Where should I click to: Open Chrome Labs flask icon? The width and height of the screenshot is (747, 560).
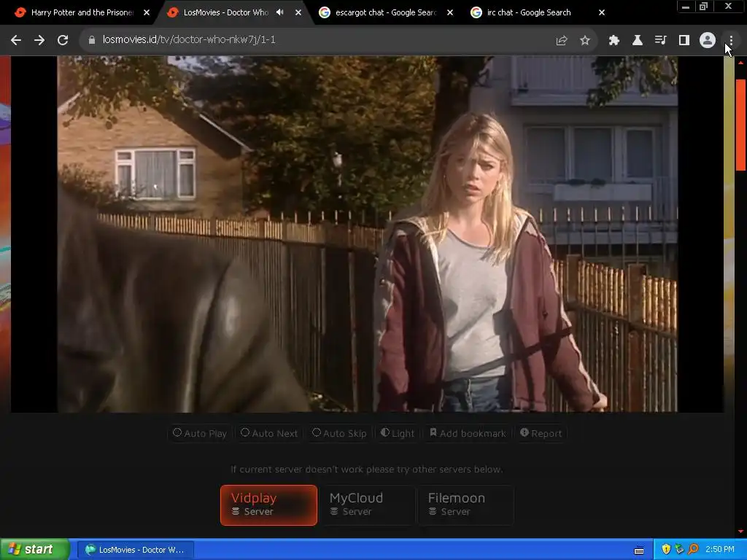[x=637, y=41]
